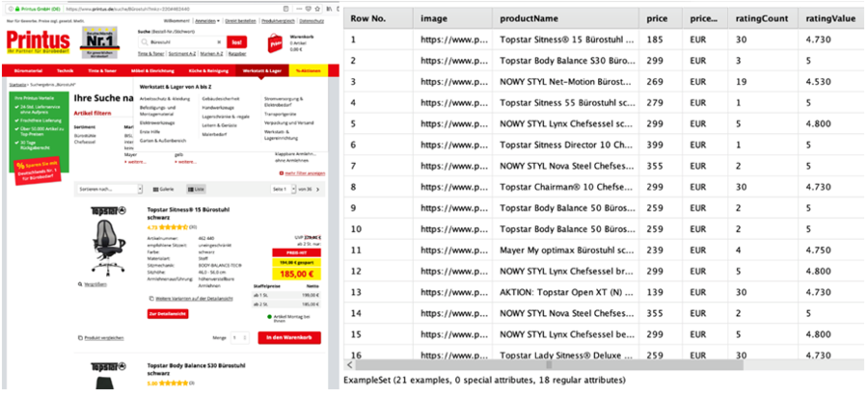Open the Technik menu

pyautogui.click(x=65, y=70)
